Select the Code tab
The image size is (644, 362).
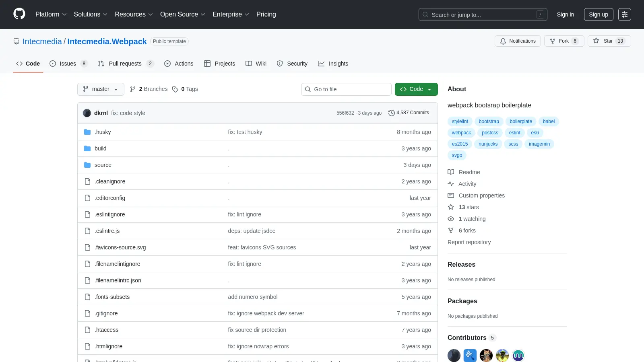(28, 64)
